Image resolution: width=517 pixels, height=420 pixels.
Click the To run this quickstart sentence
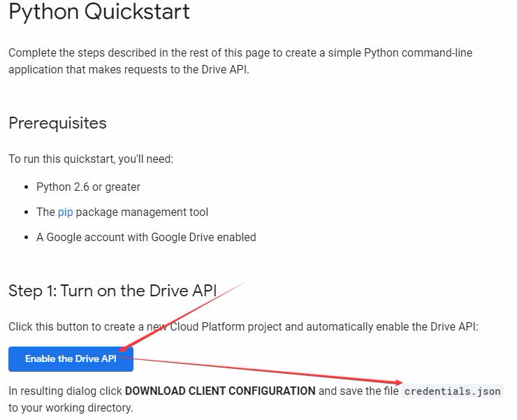coord(91,159)
